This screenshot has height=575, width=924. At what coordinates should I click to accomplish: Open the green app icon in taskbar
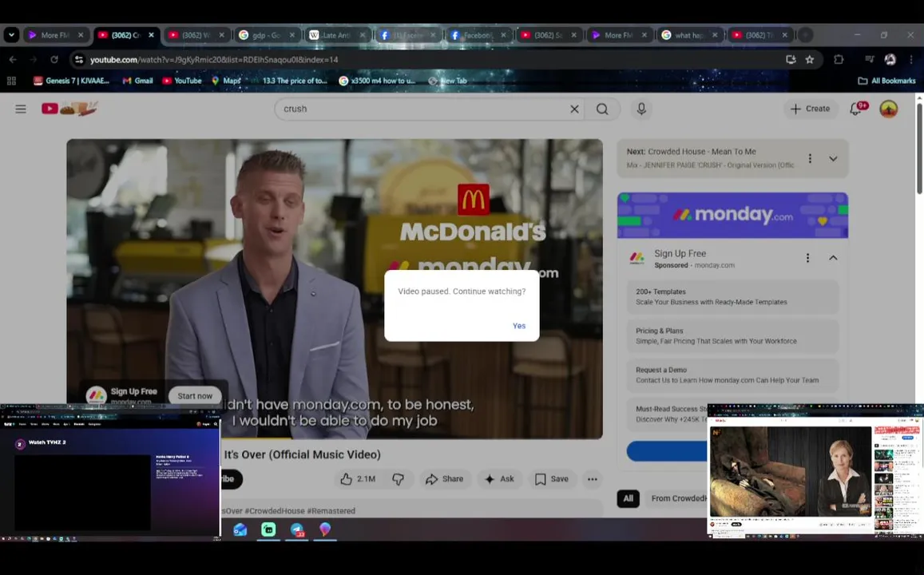coord(268,529)
